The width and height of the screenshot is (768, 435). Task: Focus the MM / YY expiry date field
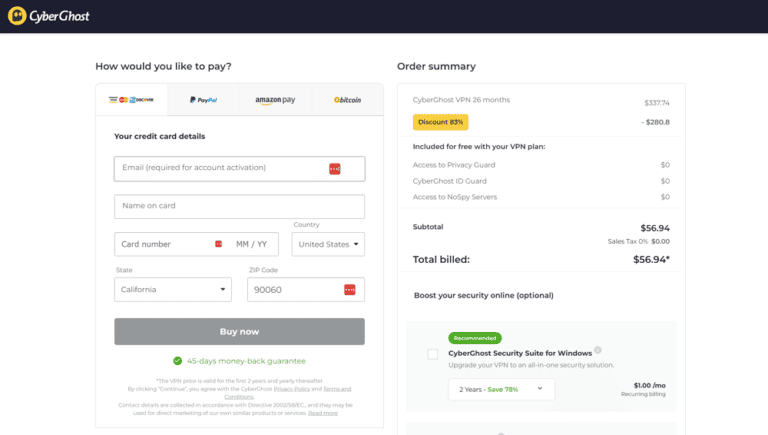252,244
